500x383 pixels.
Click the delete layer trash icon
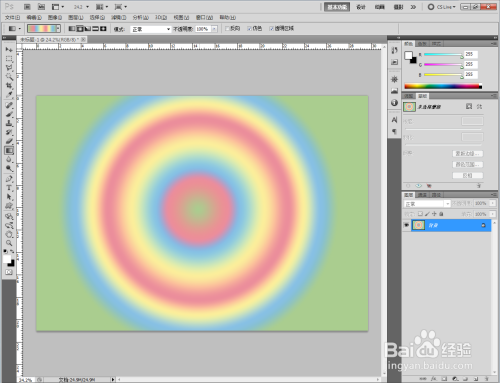coord(486,379)
